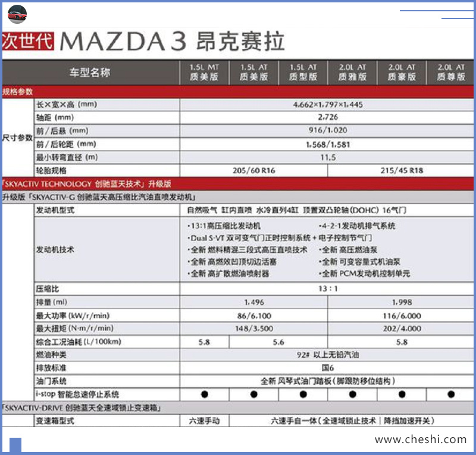Select the '2.0L AT 质雅版' column header
Image resolution: width=476 pixels, height=455 pixels.
352,73
